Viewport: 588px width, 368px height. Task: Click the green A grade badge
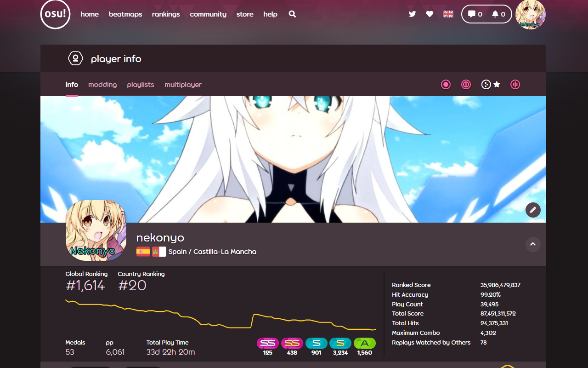[x=365, y=343]
